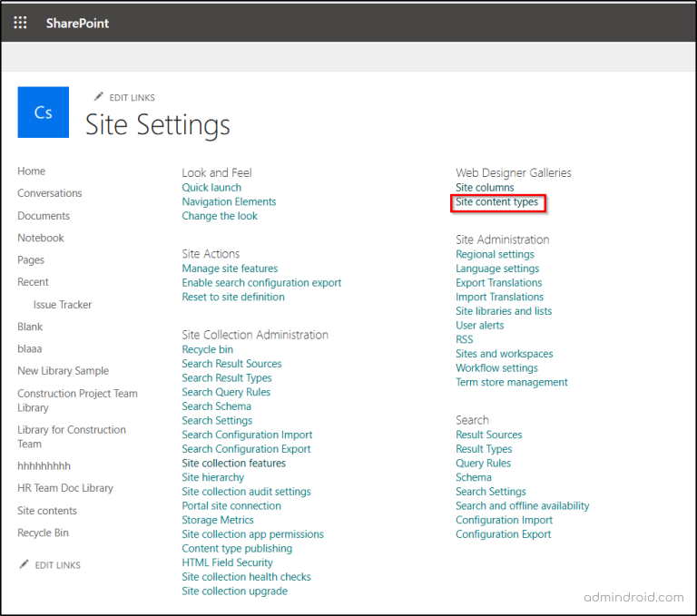Open Site collection features
Image resolution: width=697 pixels, height=616 pixels.
click(234, 463)
